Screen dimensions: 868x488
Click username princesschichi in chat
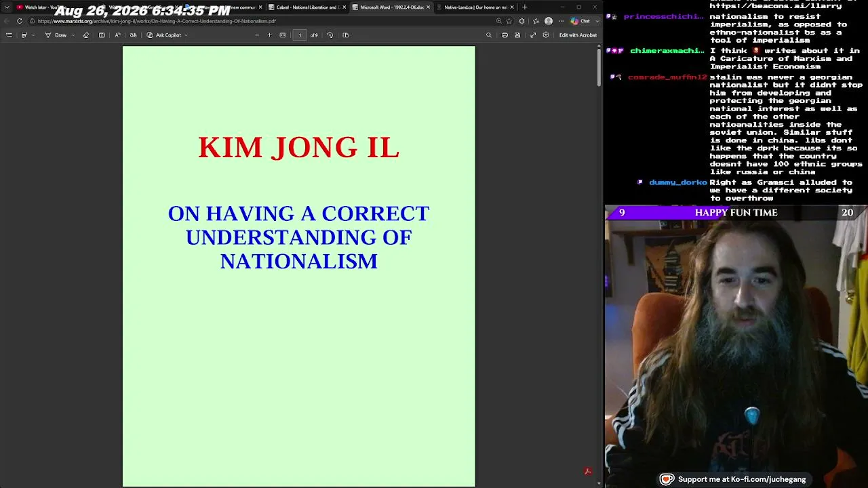[x=664, y=16]
